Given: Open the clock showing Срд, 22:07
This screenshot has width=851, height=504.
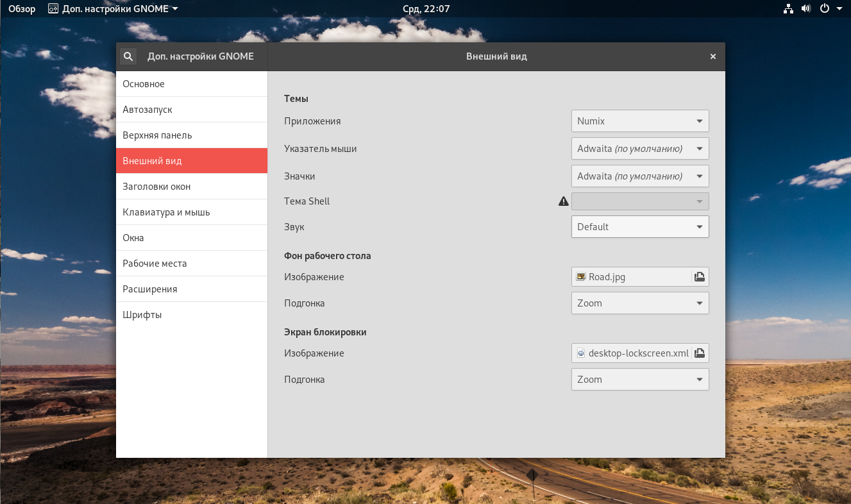Looking at the screenshot, I should (426, 9).
